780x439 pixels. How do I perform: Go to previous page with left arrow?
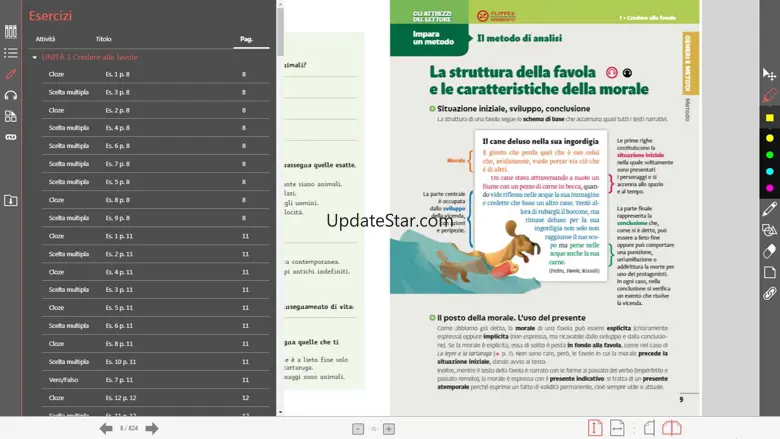pos(106,429)
